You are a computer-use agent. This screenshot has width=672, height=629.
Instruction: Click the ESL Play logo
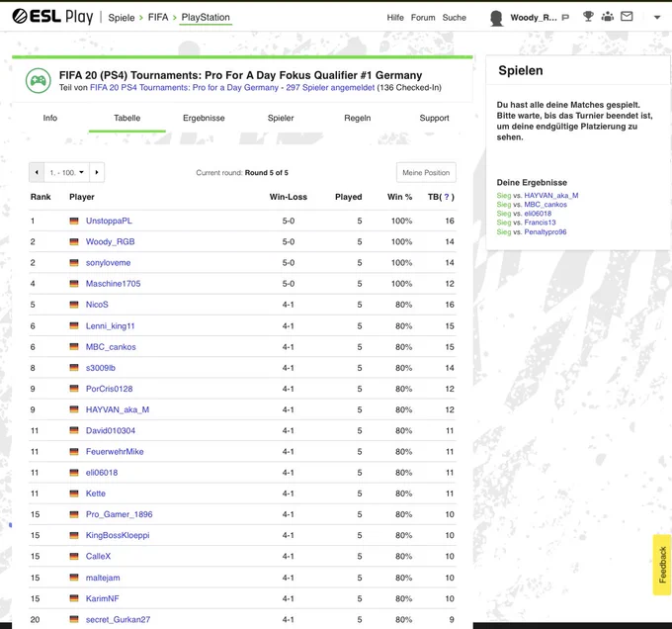(52, 17)
